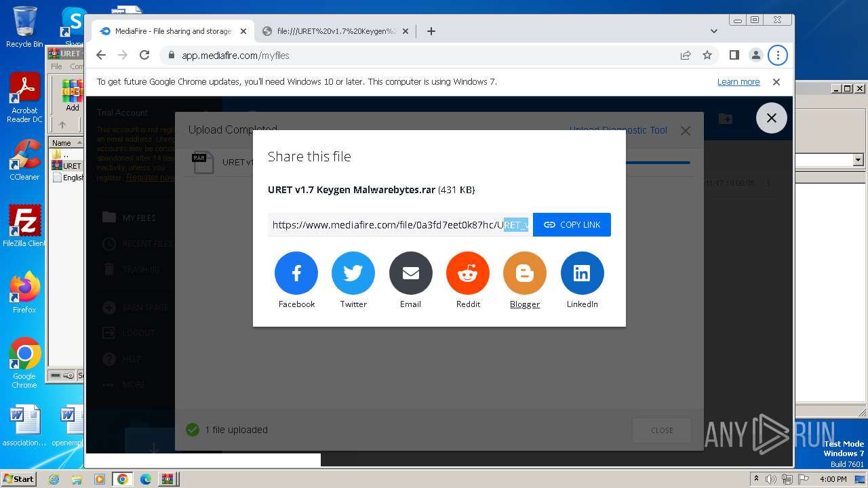Open a new Chrome tab
Viewport: 868px width, 488px height.
[431, 31]
